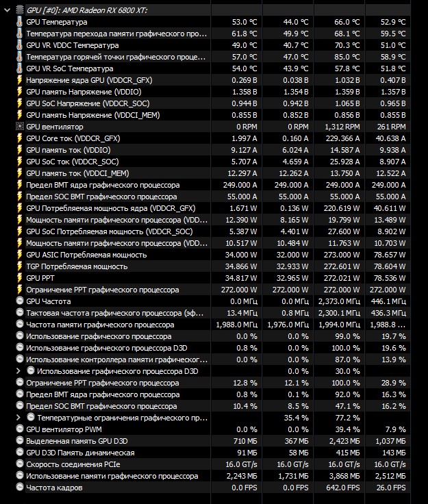Click the 85.0 °C hot spot maximum value

347,57
